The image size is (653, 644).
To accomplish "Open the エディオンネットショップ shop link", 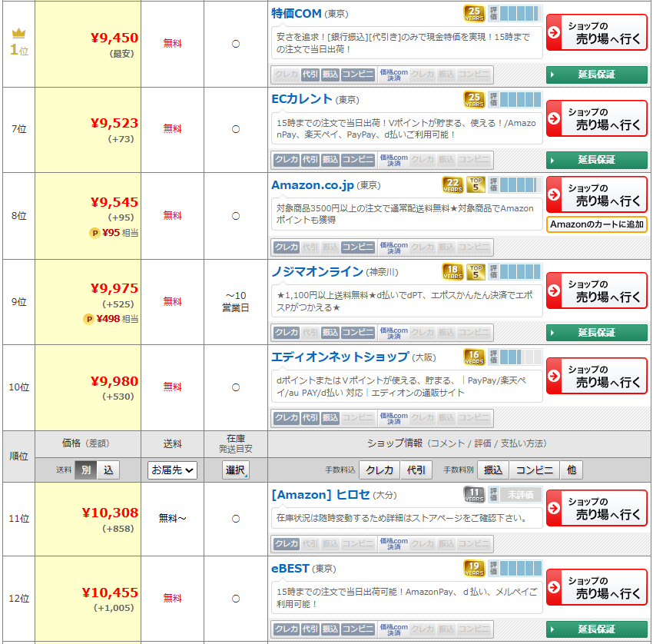I will [340, 357].
